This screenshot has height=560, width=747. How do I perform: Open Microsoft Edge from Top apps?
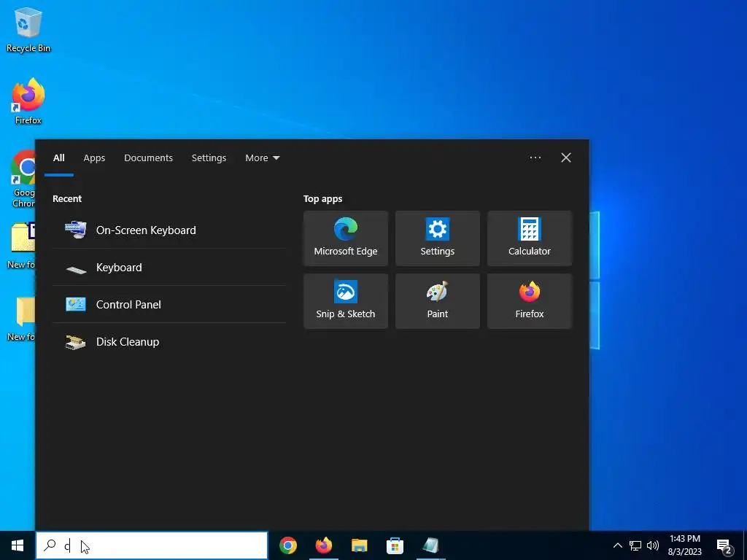click(345, 238)
